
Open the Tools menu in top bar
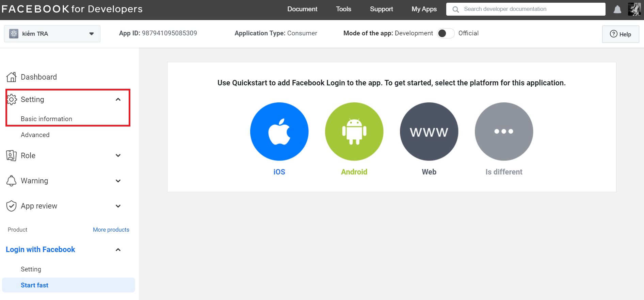coord(343,9)
